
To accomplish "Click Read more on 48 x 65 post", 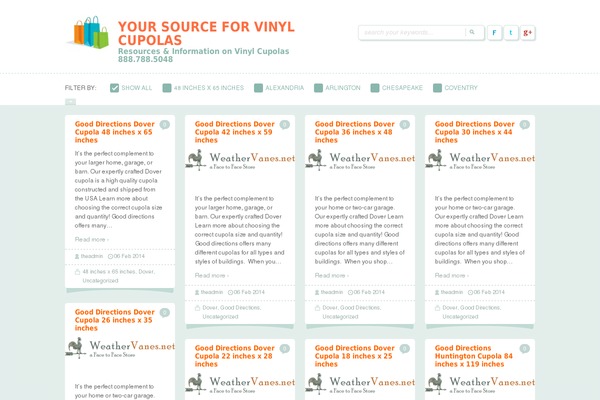I will pos(91,240).
